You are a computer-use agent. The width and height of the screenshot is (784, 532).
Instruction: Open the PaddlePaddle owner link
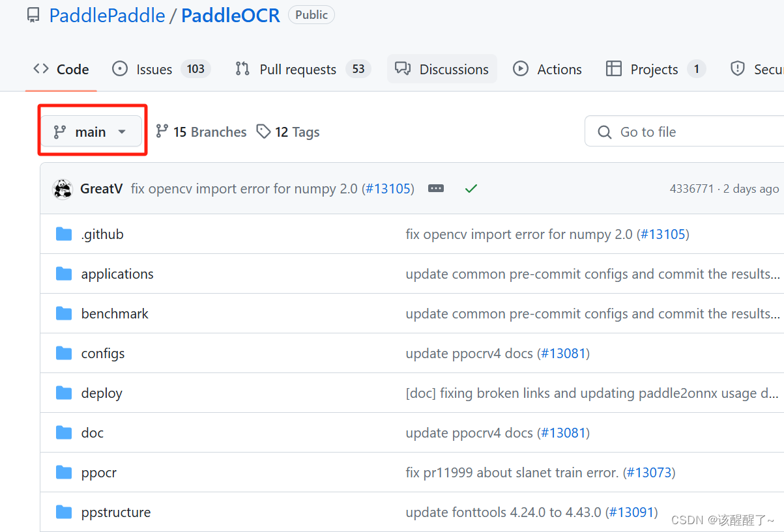(108, 16)
